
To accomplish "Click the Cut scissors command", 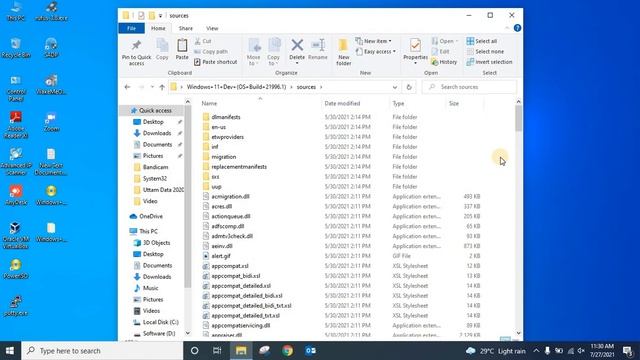I will point(203,41).
